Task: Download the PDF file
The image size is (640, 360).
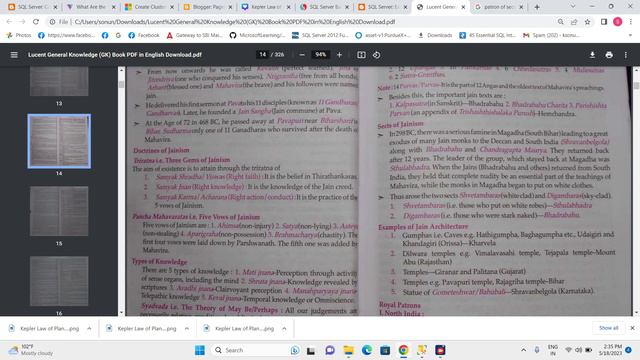Action: click(592, 55)
